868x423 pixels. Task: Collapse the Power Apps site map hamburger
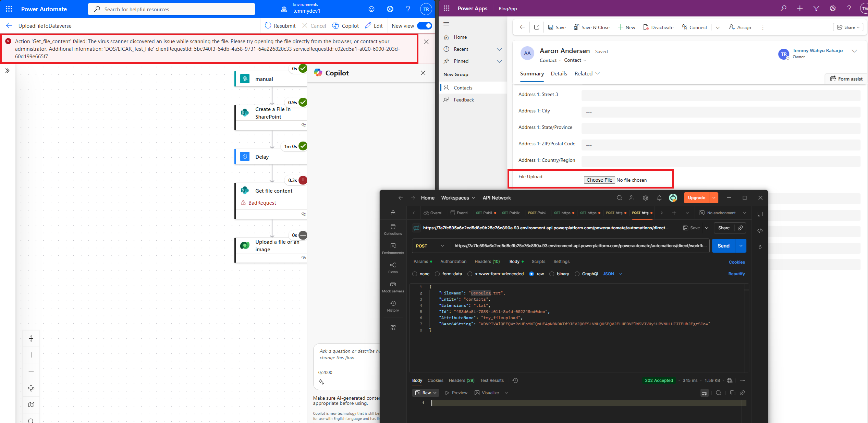pos(446,24)
